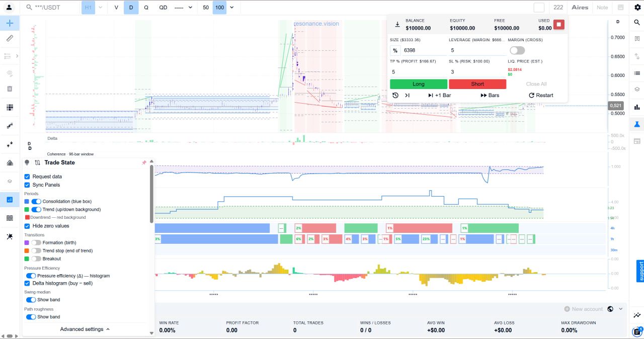Select the blue flask backtest icon
The height and width of the screenshot is (339, 644).
637,124
